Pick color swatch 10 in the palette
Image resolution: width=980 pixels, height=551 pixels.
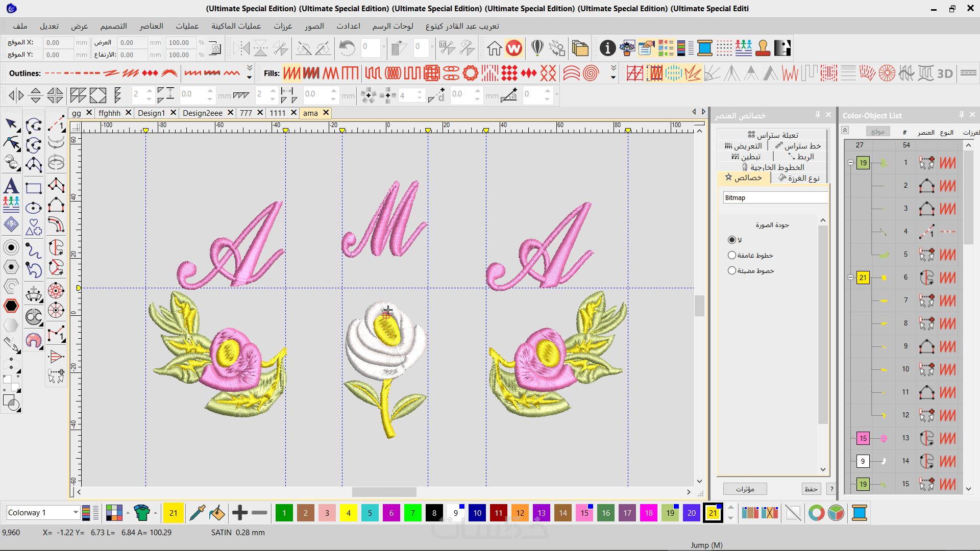(477, 513)
